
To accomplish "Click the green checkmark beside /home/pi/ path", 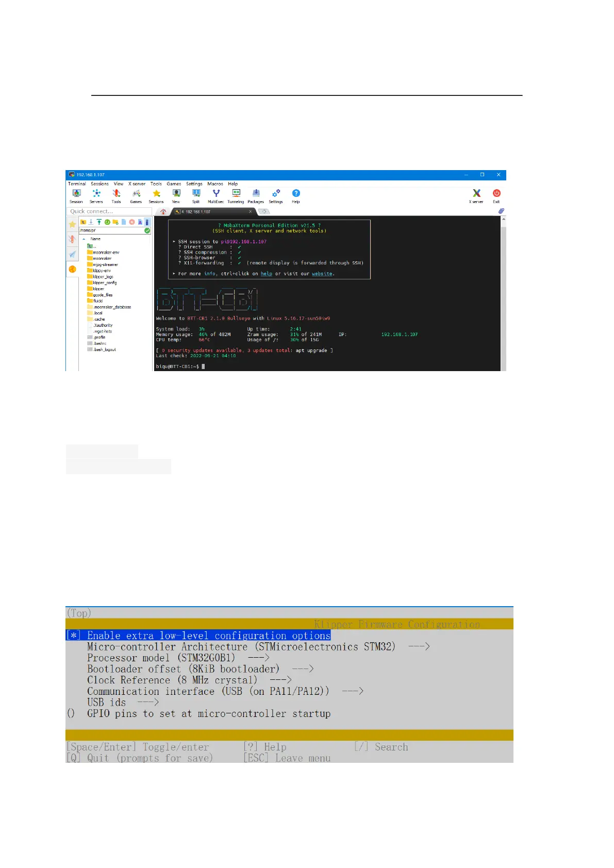I will (147, 230).
